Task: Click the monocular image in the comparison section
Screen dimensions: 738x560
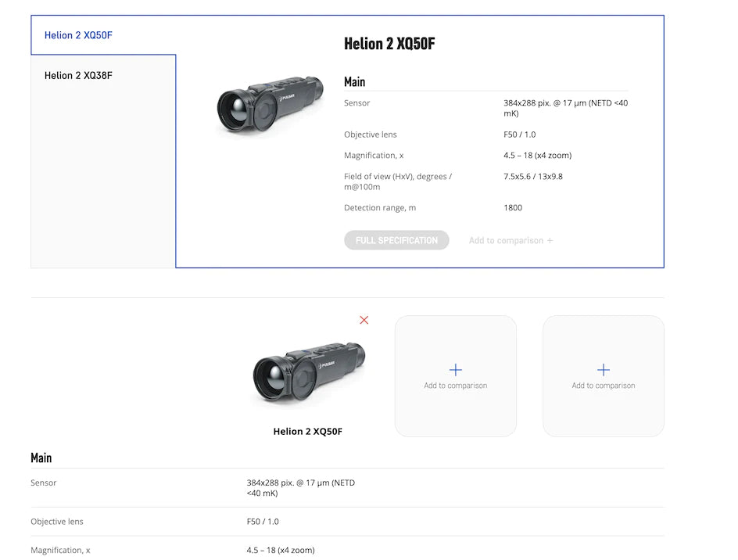Action: (x=307, y=374)
